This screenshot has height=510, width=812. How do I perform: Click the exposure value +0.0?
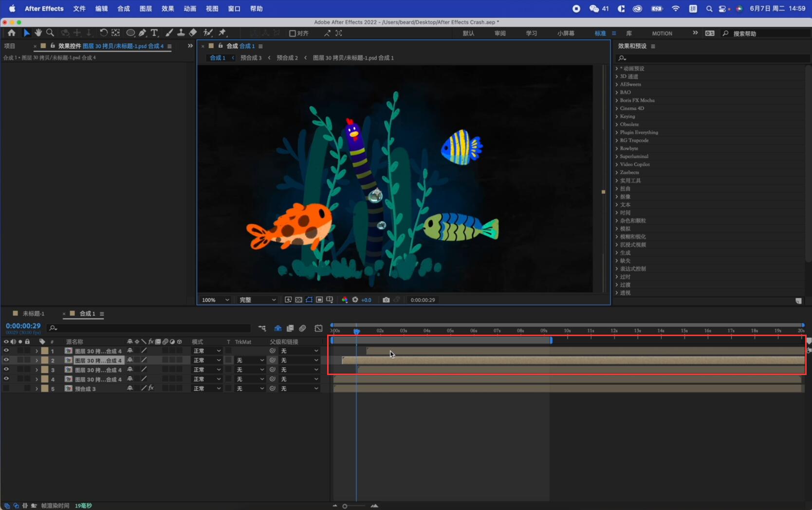tap(366, 300)
